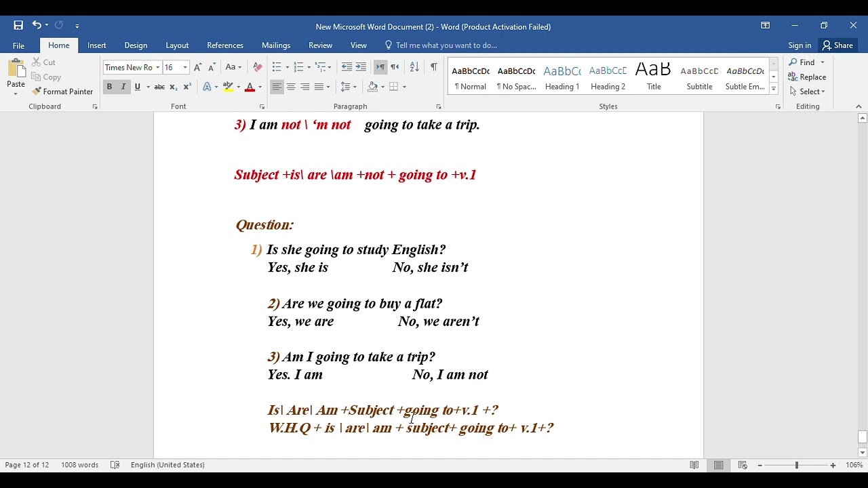
Task: Switch to the Mailings tab
Action: pos(276,45)
